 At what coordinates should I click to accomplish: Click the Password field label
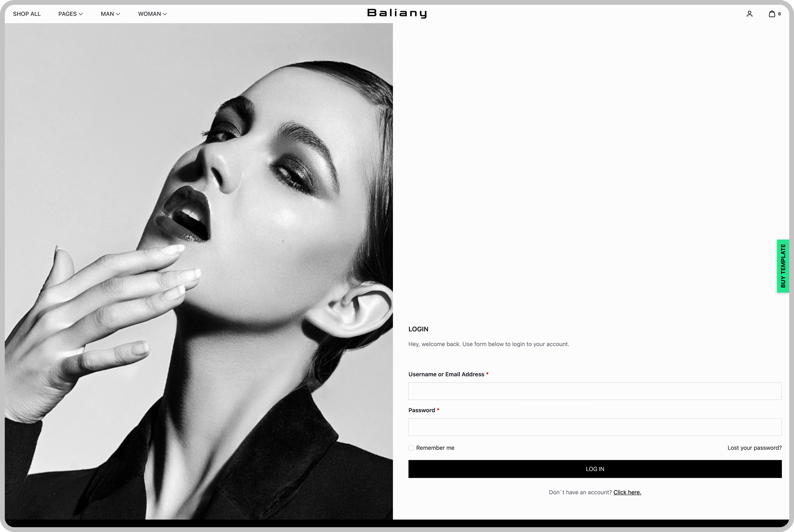[421, 410]
